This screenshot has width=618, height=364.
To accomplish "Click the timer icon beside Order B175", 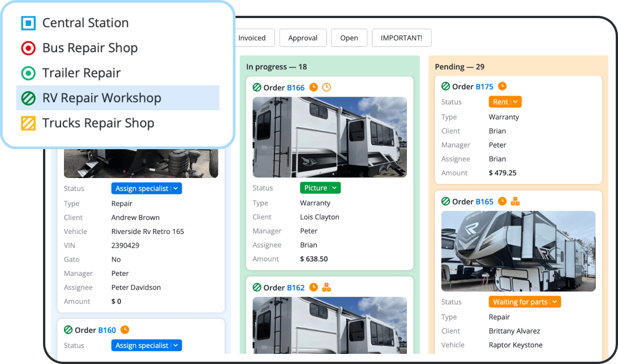I will [x=501, y=86].
